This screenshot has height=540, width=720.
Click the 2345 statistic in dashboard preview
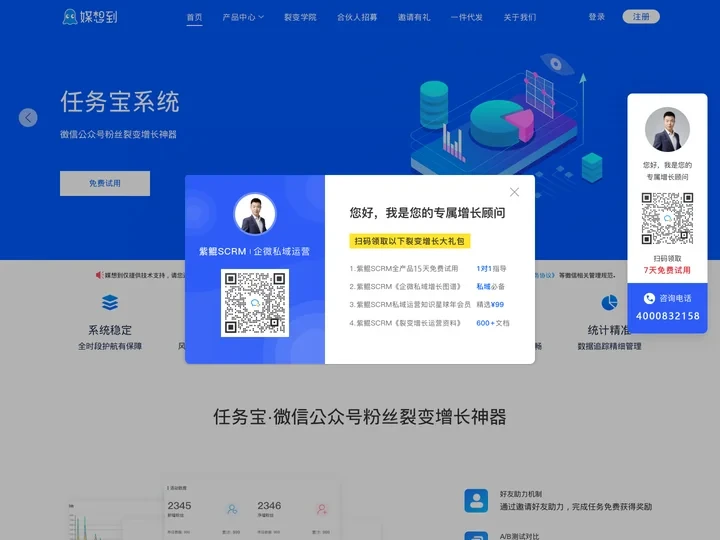pyautogui.click(x=179, y=506)
